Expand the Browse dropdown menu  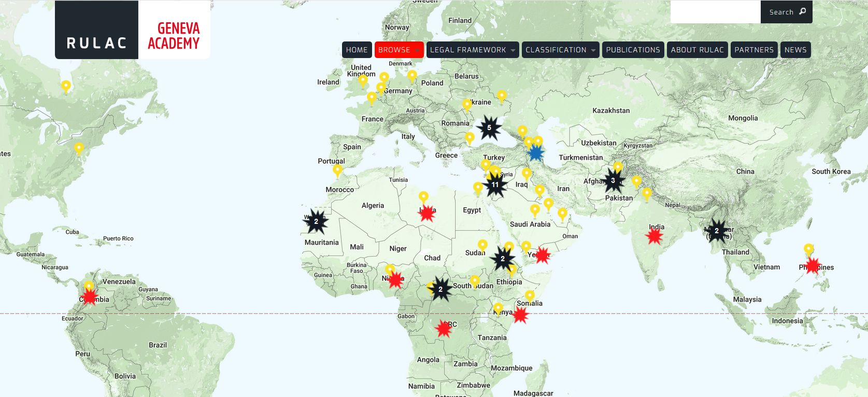399,50
